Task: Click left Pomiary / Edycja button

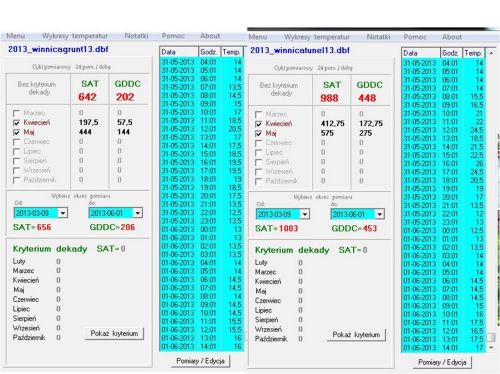Action: 200,361
